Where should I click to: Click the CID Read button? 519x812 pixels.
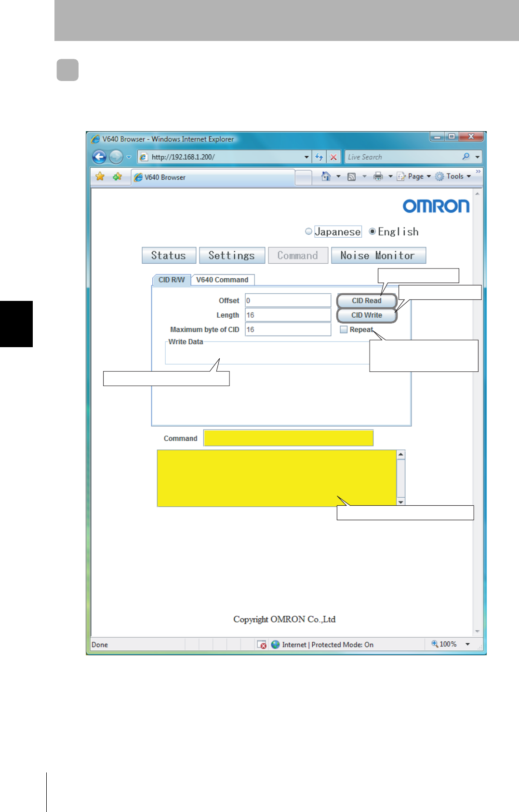(367, 300)
